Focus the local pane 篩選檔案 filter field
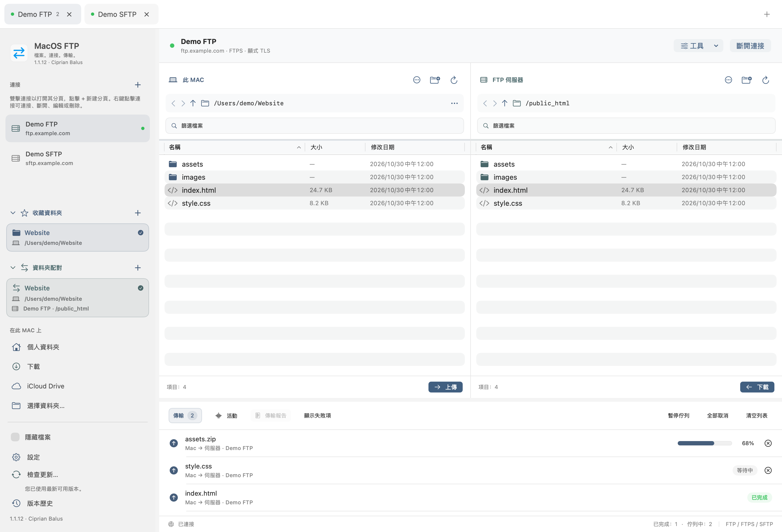The image size is (782, 532). click(x=314, y=126)
